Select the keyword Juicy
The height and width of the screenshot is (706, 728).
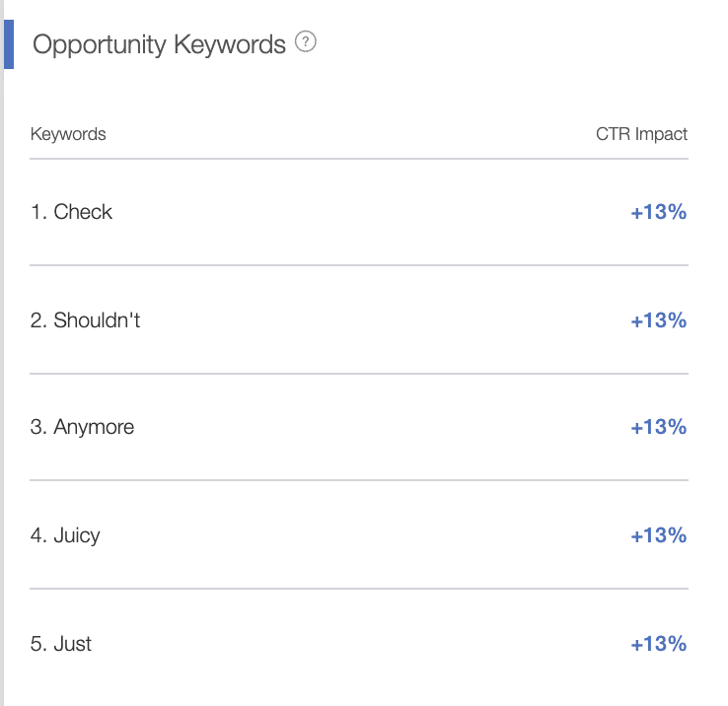[x=77, y=535]
